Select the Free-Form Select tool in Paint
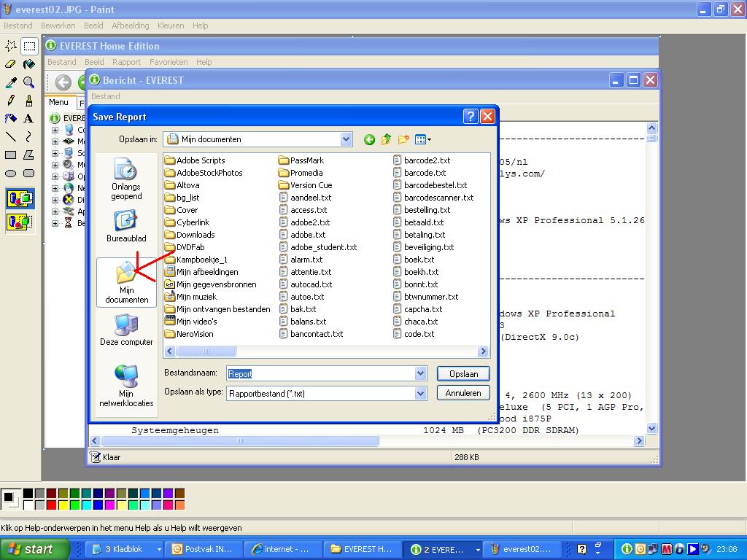This screenshot has height=560, width=747. click(x=11, y=46)
